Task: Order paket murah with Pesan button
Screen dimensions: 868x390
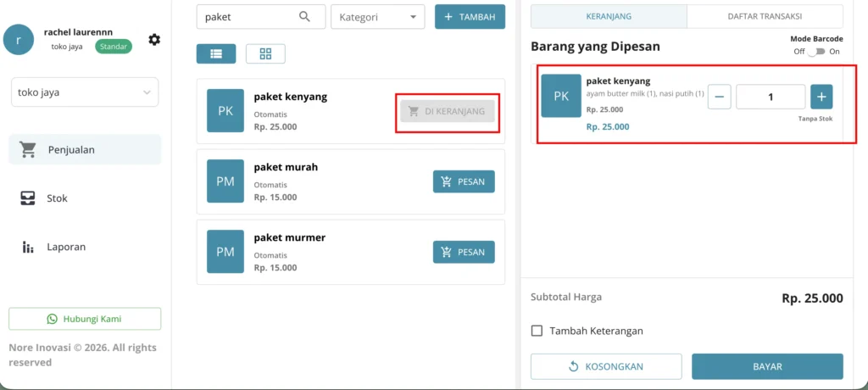Action: 464,181
